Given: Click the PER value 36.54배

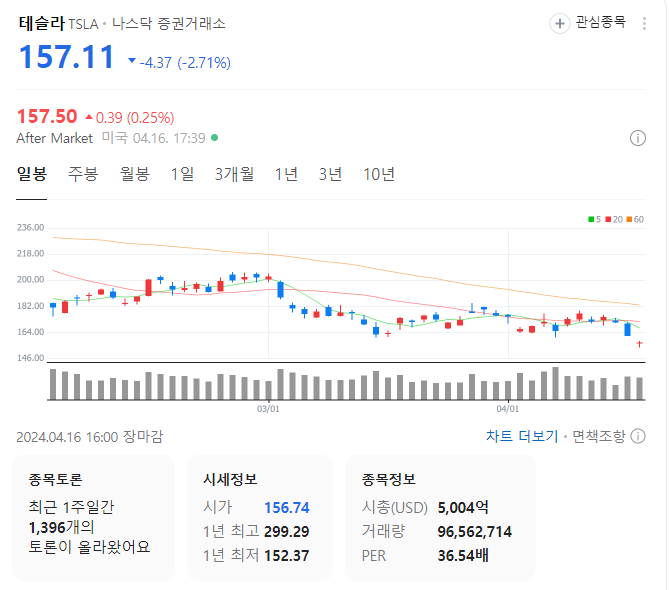Looking at the screenshot, I should tap(463, 555).
